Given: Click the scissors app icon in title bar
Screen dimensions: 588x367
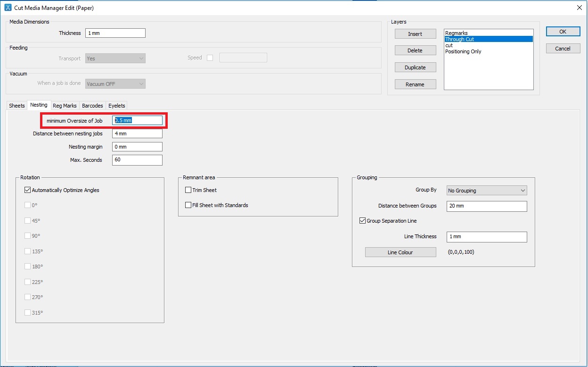Looking at the screenshot, I should tap(8, 8).
